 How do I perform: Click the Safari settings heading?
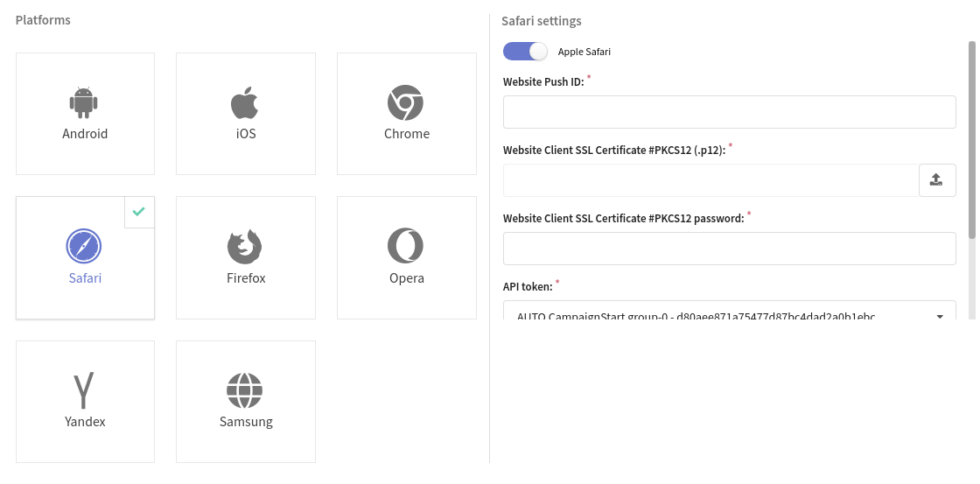pyautogui.click(x=542, y=21)
